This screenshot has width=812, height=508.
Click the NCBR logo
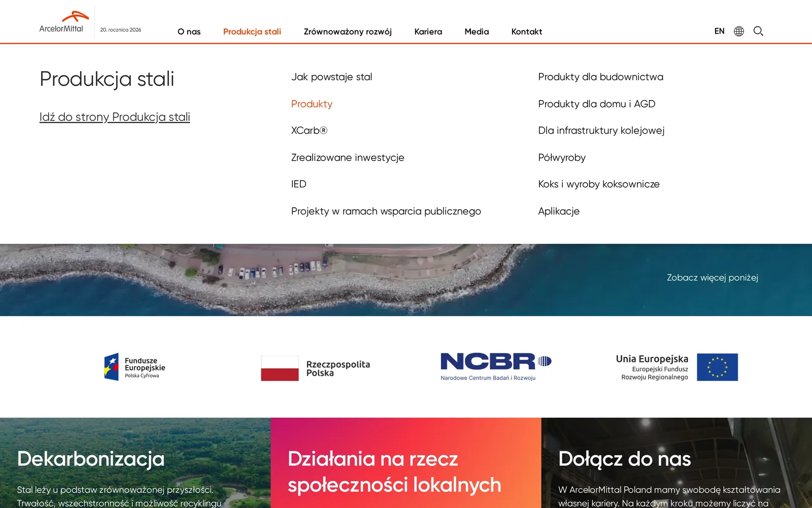coord(496,367)
